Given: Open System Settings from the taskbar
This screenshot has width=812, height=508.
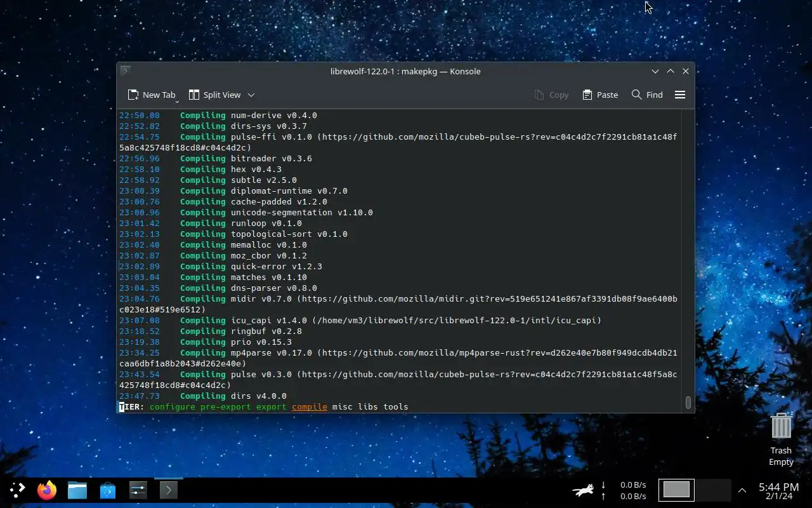Looking at the screenshot, I should pos(138,490).
